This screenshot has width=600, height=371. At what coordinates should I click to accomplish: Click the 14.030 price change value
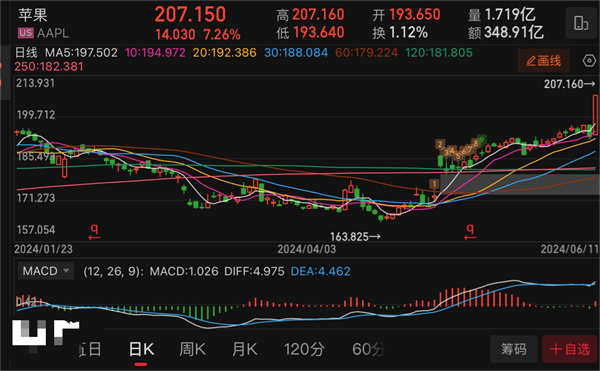[175, 35]
